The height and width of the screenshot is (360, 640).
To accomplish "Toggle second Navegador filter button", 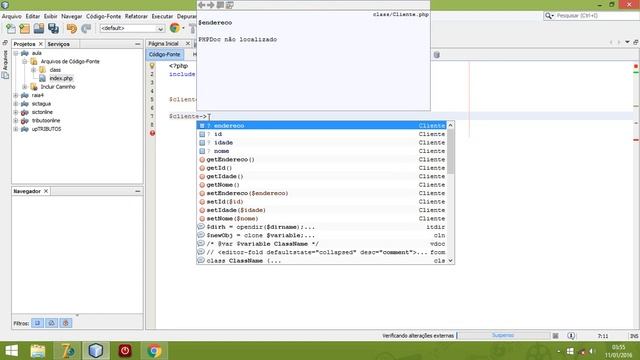I will click(52, 323).
